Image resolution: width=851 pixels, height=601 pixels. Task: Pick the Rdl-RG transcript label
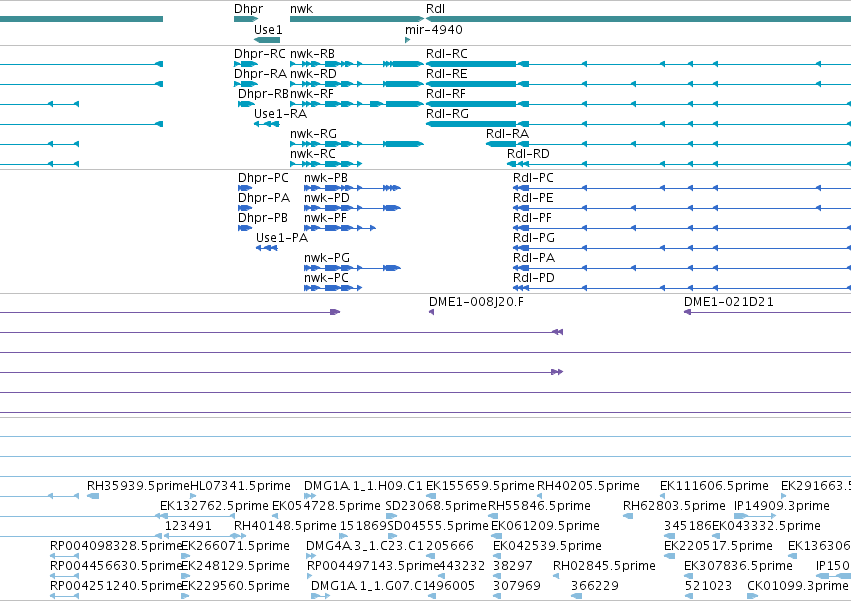pyautogui.click(x=447, y=114)
